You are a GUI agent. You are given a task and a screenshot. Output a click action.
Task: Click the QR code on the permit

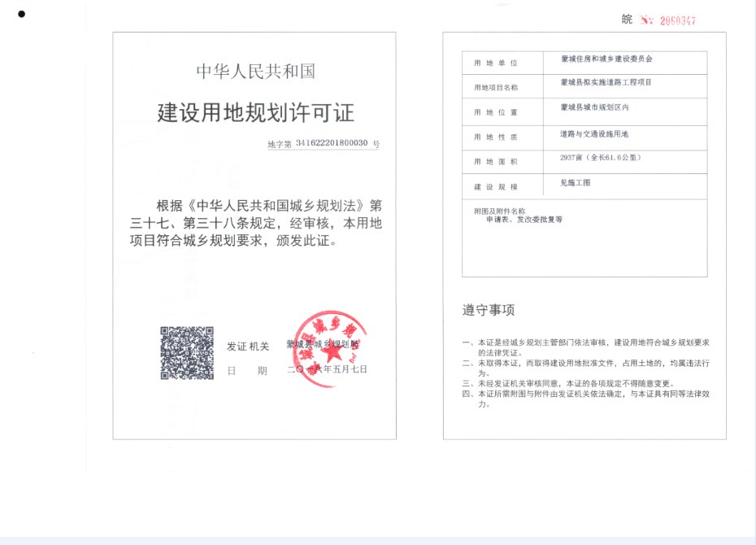point(187,353)
